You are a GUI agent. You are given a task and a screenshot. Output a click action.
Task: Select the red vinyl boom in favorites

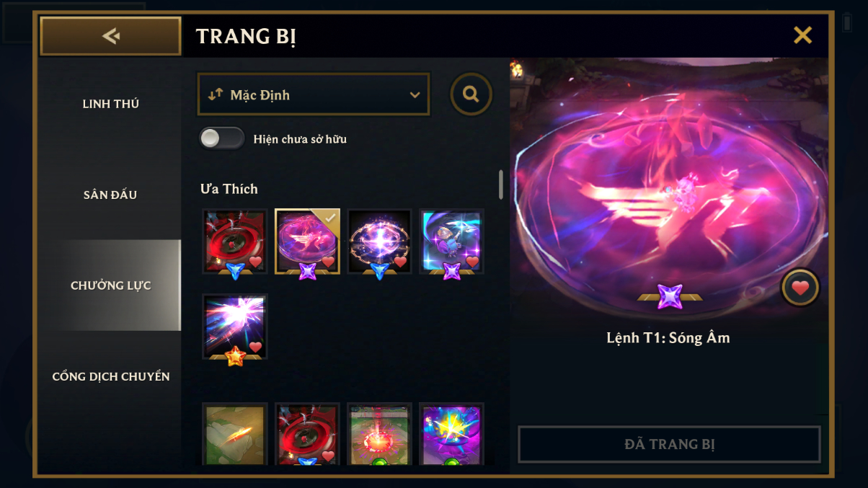click(235, 241)
